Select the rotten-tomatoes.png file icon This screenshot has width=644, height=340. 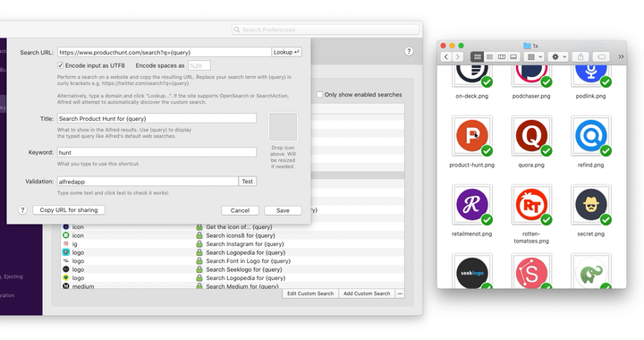click(531, 205)
